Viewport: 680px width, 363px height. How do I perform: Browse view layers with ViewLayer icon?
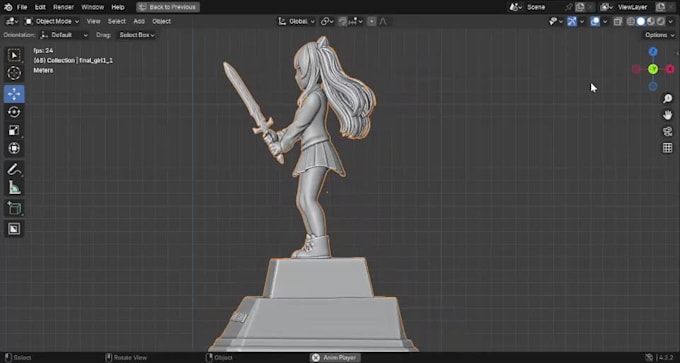[x=607, y=7]
